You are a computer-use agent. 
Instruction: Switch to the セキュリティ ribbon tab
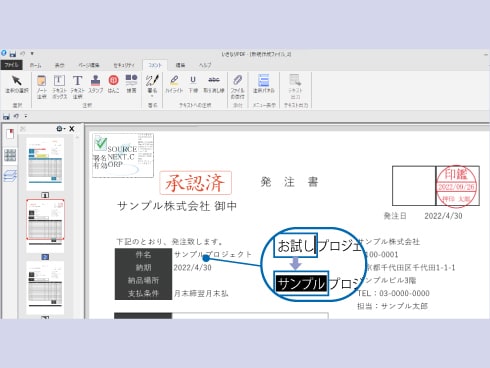tap(124, 65)
